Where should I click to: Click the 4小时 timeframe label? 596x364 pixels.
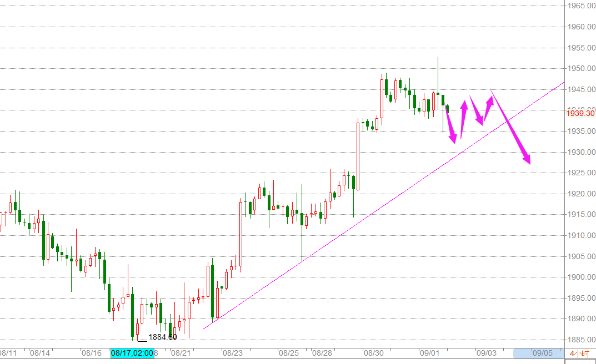(579, 353)
